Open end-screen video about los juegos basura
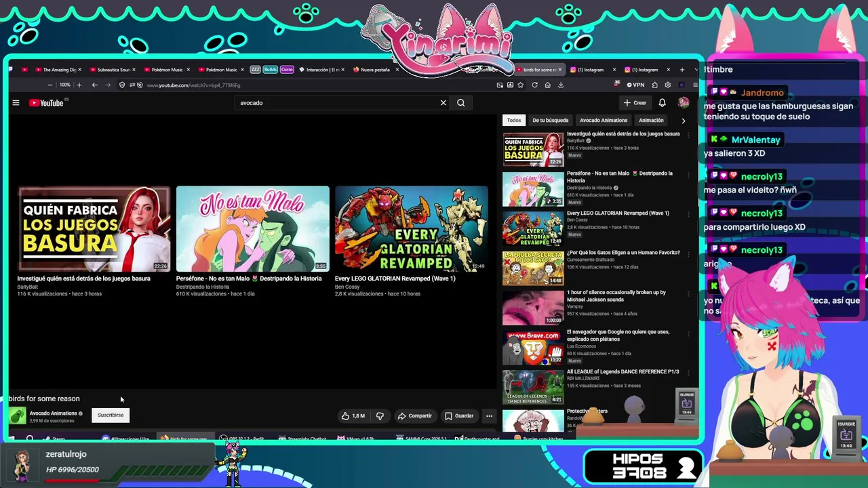868x488 pixels. tap(94, 229)
